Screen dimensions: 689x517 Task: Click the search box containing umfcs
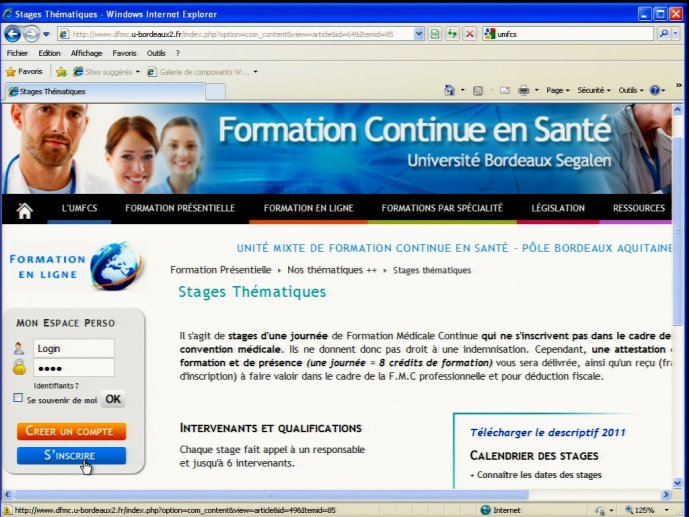(568, 34)
